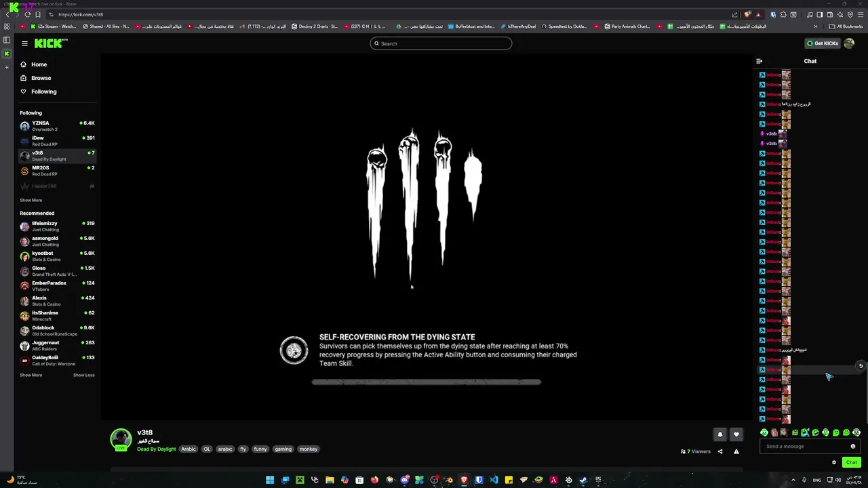The image size is (868, 488).
Task: Open Dead By Daylight category link
Action: 157,449
